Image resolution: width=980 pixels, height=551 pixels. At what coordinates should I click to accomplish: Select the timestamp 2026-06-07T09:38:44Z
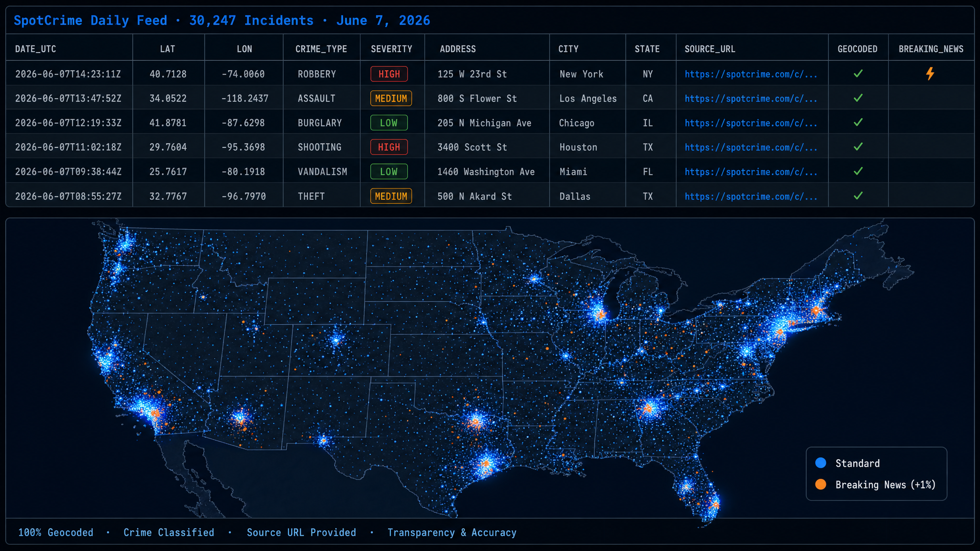[x=68, y=172]
